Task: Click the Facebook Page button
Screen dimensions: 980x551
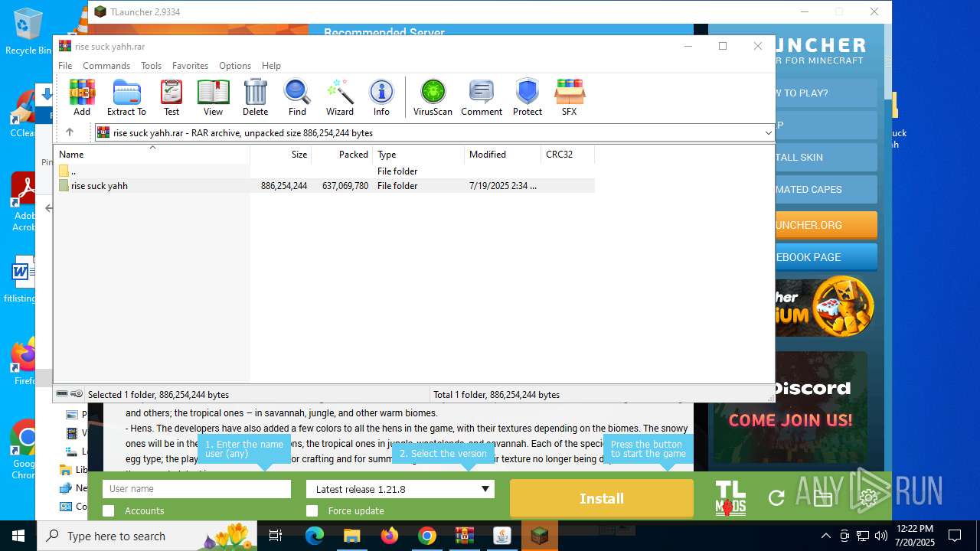Action: 826,257
